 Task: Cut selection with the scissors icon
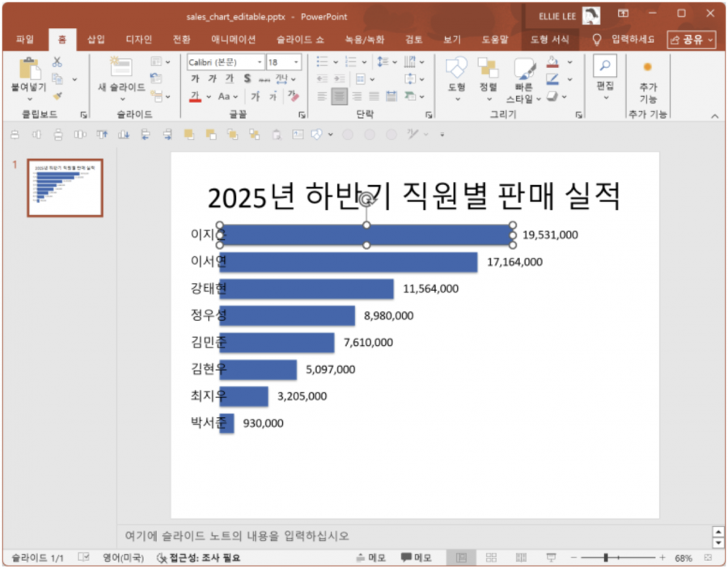[x=57, y=61]
